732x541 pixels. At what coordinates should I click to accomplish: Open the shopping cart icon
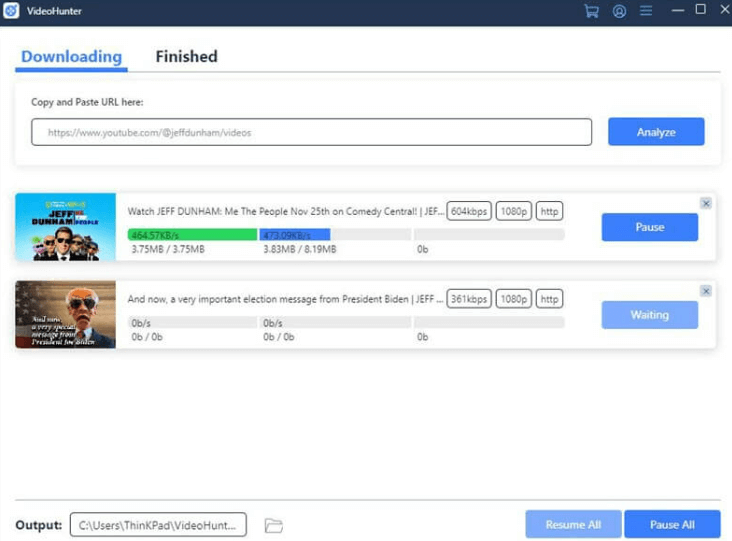click(x=591, y=11)
